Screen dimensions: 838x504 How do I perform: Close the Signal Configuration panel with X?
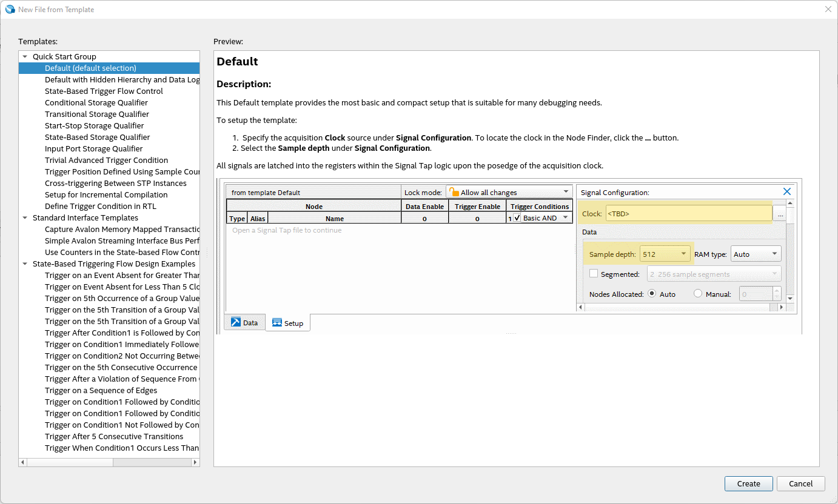tap(786, 191)
